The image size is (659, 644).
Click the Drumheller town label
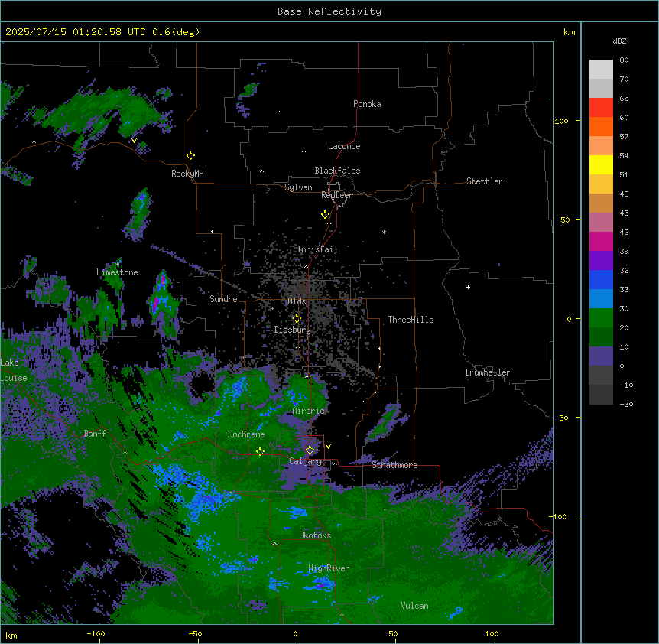[488, 372]
